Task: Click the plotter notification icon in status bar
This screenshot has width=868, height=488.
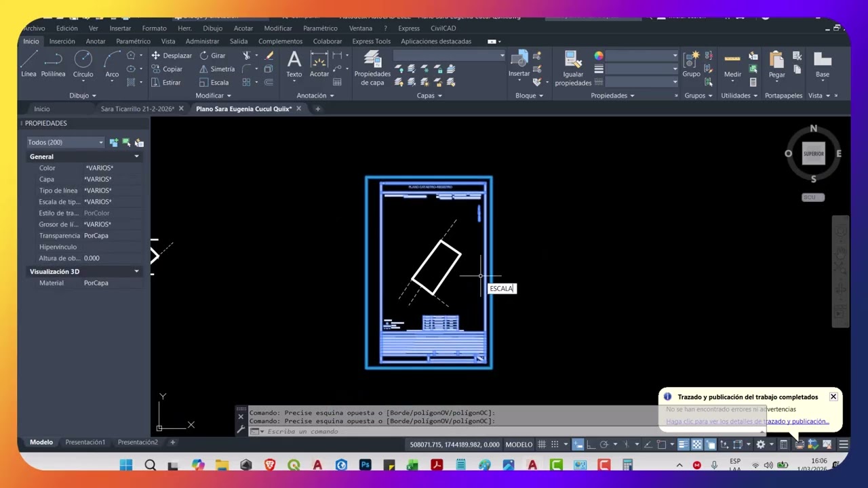Action: coord(800,445)
